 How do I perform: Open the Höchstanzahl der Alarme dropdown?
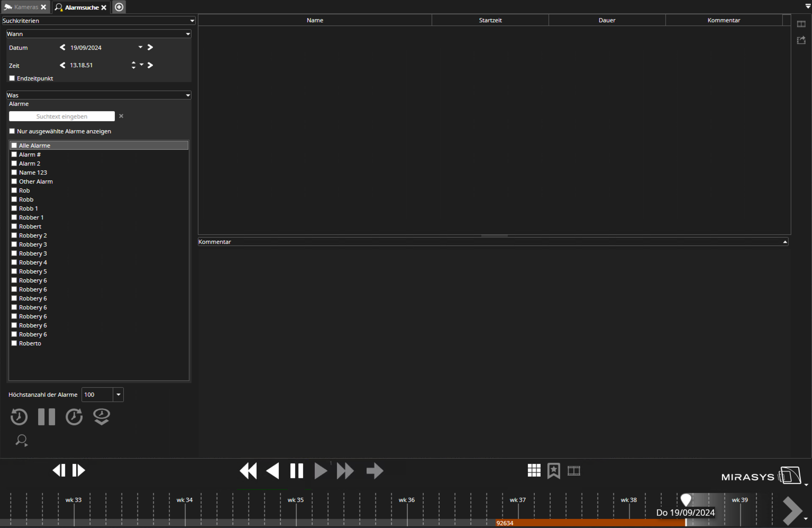118,395
